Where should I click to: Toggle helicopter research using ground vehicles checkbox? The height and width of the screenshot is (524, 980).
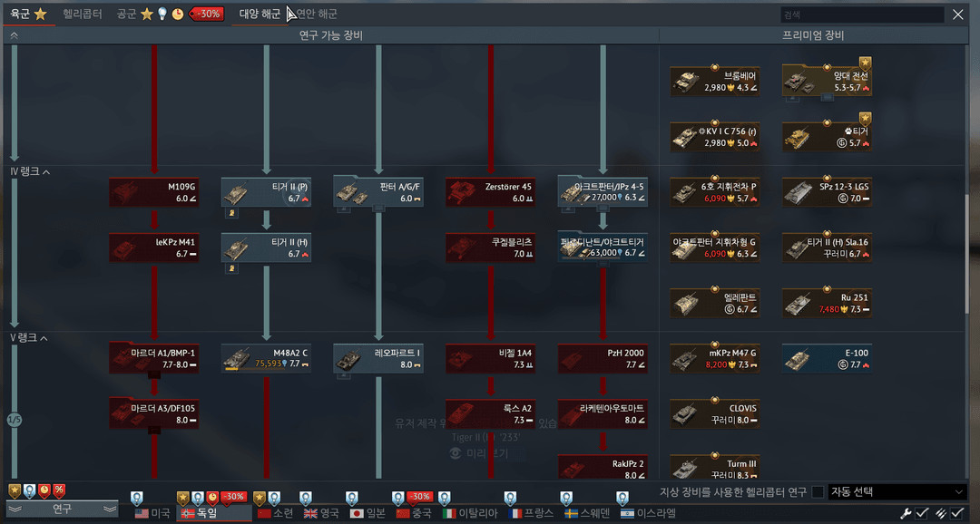pos(818,491)
